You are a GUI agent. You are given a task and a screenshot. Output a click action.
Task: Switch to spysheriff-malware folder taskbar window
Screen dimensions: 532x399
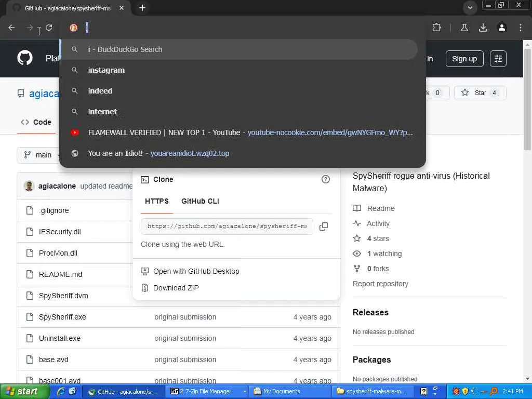pyautogui.click(x=374, y=392)
